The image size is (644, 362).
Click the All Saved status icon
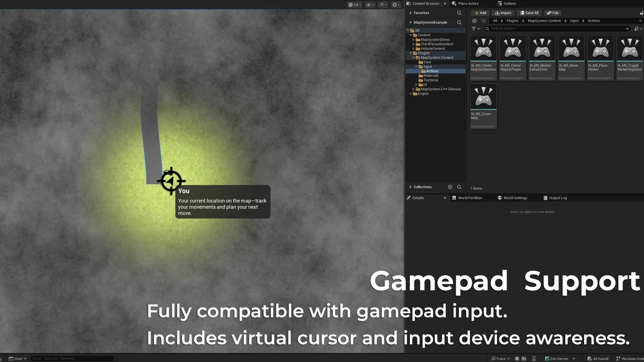[x=590, y=359]
